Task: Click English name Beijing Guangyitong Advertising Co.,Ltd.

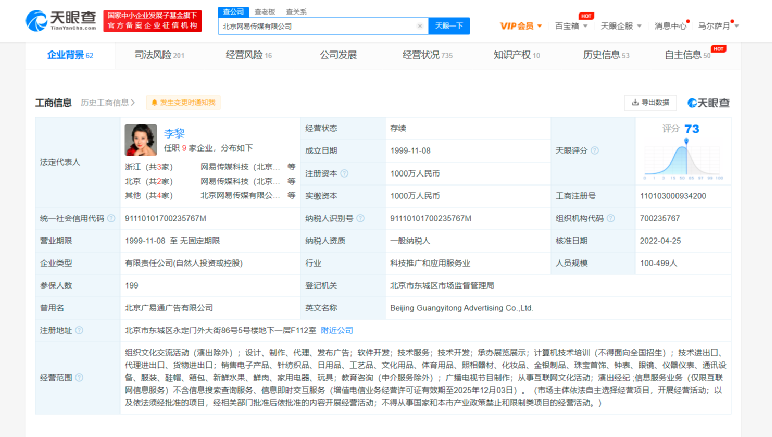Action: click(x=462, y=308)
